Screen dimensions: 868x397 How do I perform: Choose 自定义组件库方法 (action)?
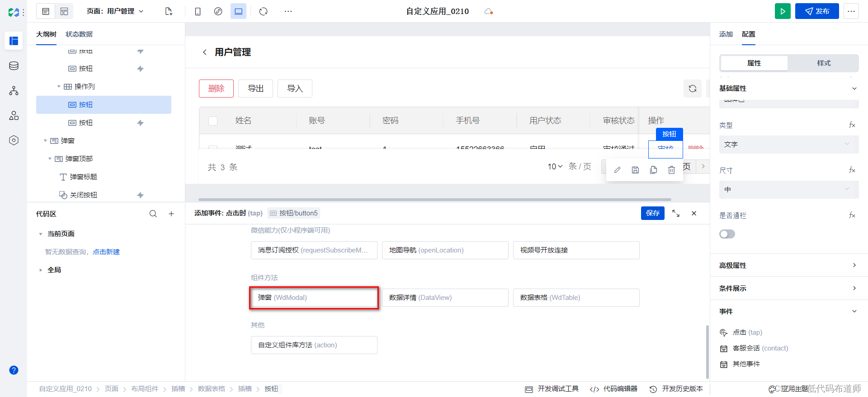click(314, 345)
